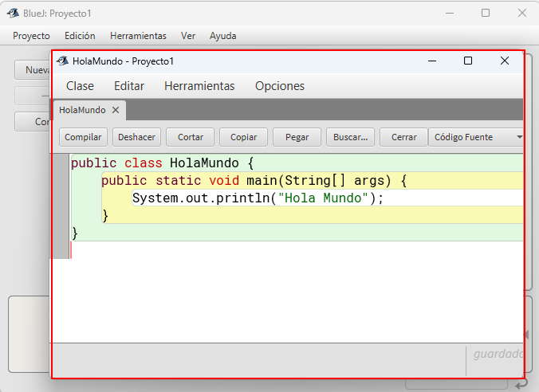Open Edición menu in the BlueJ window
Screen dimensions: 539x392
pos(80,36)
